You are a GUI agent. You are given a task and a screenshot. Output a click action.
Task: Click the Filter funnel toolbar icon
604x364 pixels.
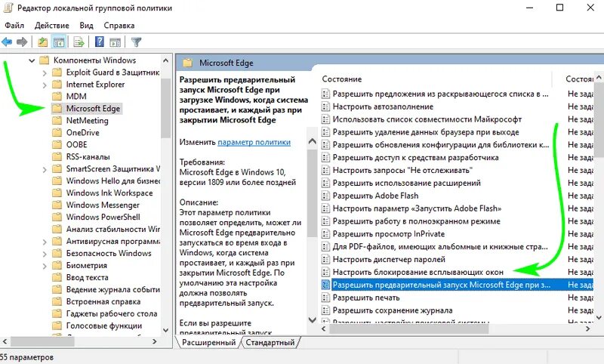(x=136, y=42)
